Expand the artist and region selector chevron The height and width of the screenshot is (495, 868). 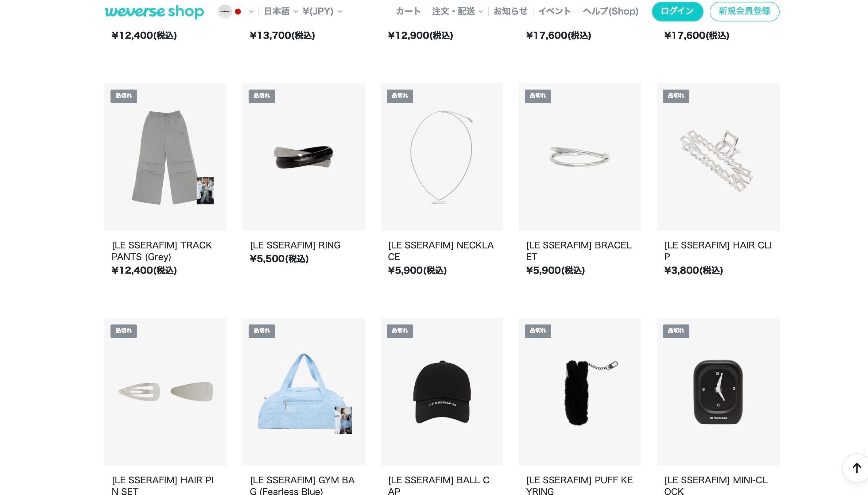tap(251, 12)
